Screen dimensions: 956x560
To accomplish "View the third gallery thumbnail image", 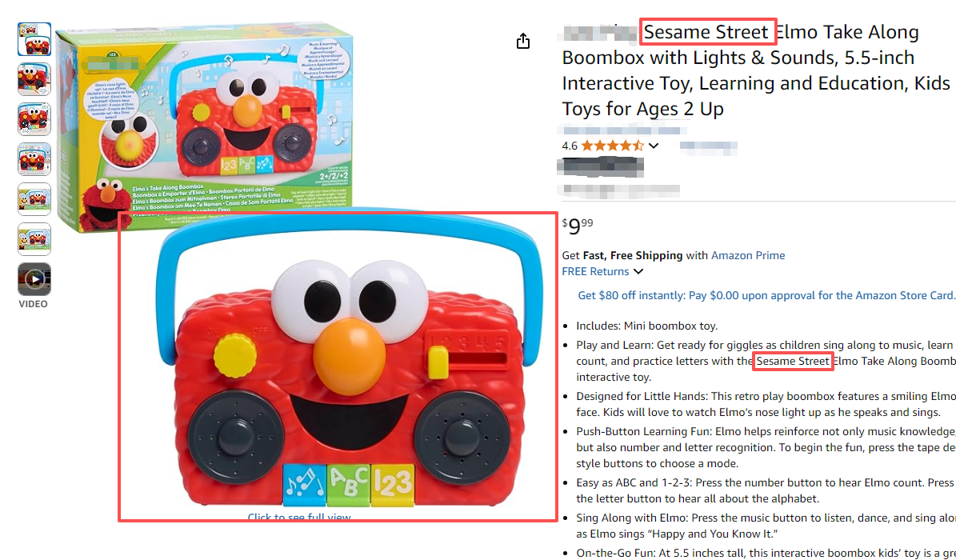I will click(x=34, y=119).
